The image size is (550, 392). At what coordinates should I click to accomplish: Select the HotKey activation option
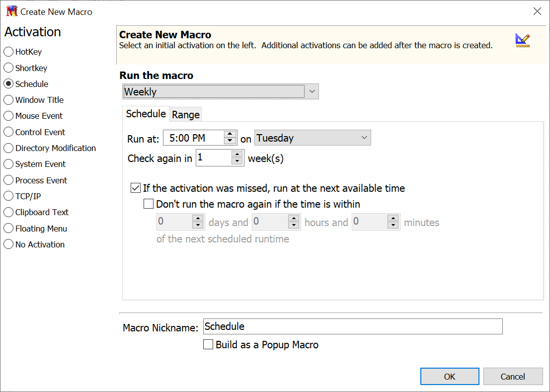[x=8, y=52]
